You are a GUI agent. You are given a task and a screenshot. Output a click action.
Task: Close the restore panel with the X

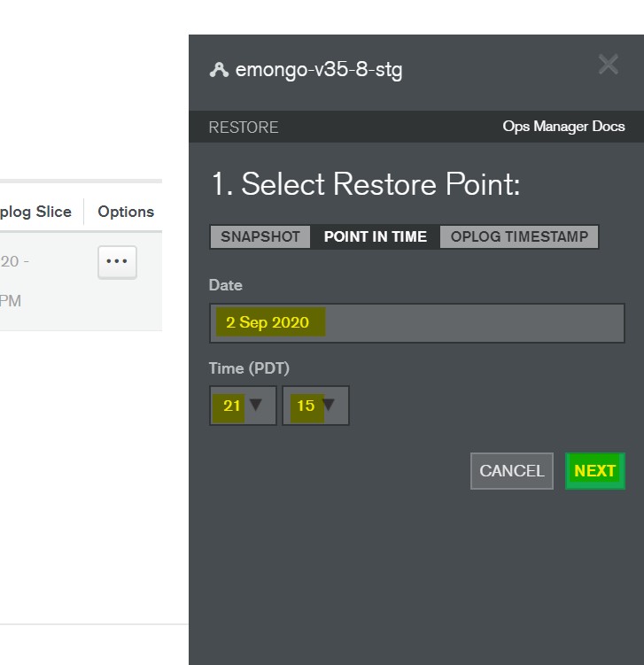pyautogui.click(x=608, y=65)
